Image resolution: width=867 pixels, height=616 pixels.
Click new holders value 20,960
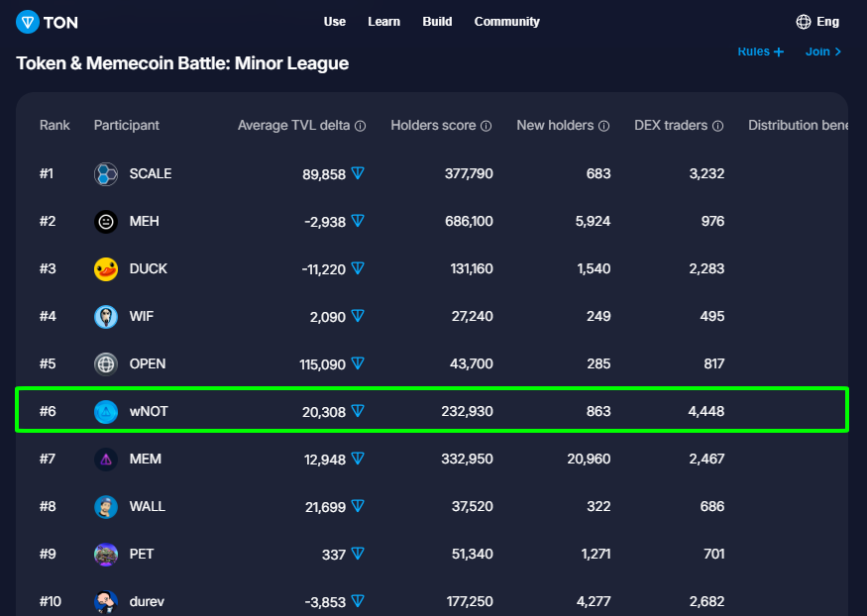(589, 460)
